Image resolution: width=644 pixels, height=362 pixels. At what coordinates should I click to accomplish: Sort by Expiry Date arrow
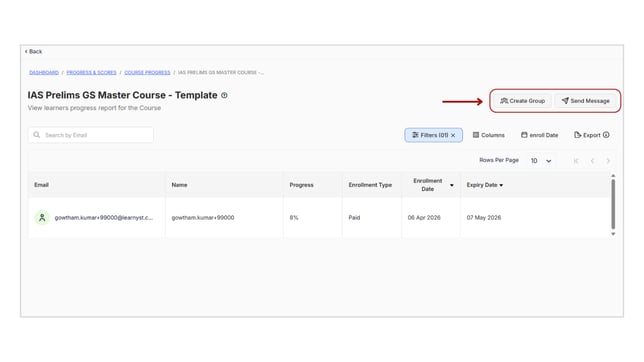tap(501, 185)
